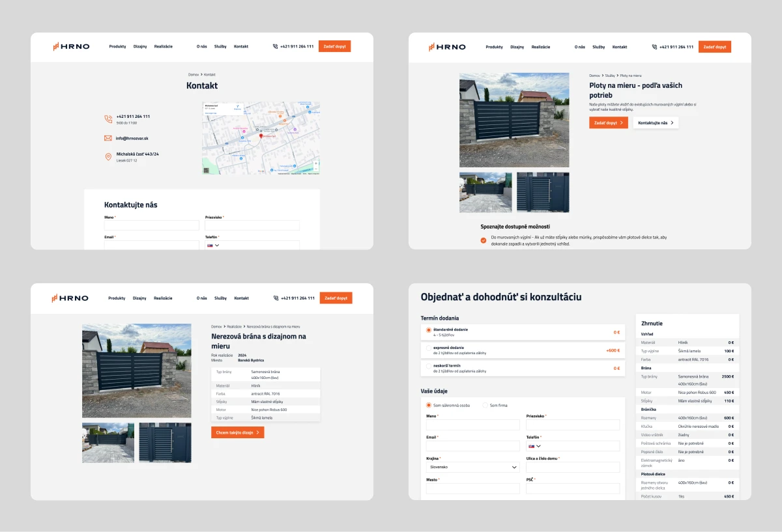The width and height of the screenshot is (782, 532).
Task: Click Realizácie breadcrumb on Nerezová brána page
Action: 235,326
